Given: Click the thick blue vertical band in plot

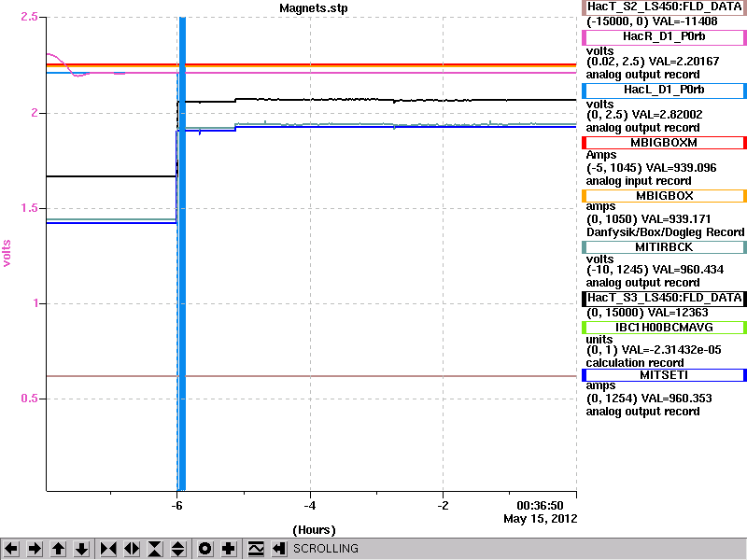Looking at the screenshot, I should point(181,253).
